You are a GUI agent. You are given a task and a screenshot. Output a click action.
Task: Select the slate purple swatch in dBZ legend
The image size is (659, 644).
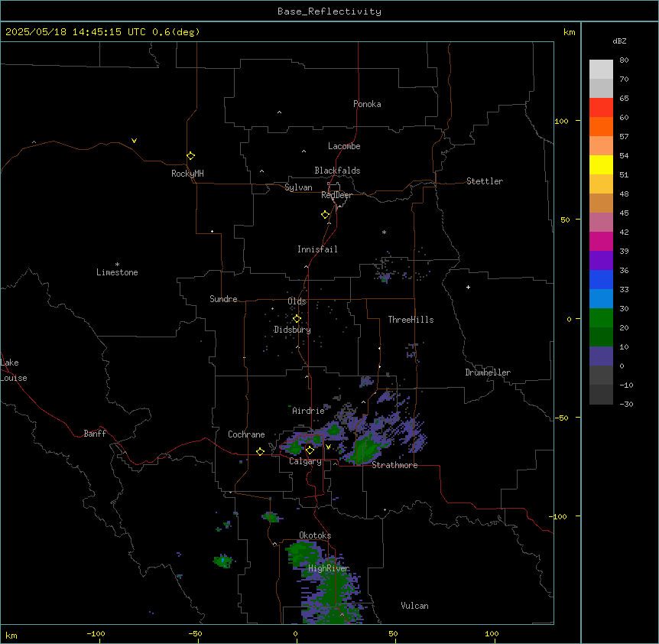[601, 356]
